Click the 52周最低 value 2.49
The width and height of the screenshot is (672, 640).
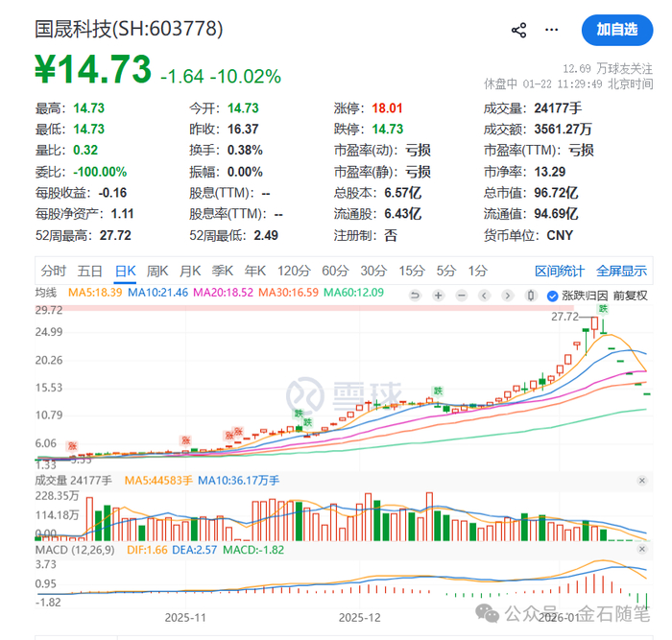pos(266,235)
